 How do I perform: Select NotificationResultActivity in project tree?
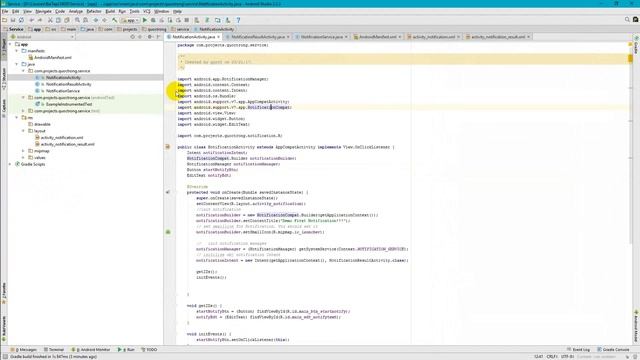[68, 84]
